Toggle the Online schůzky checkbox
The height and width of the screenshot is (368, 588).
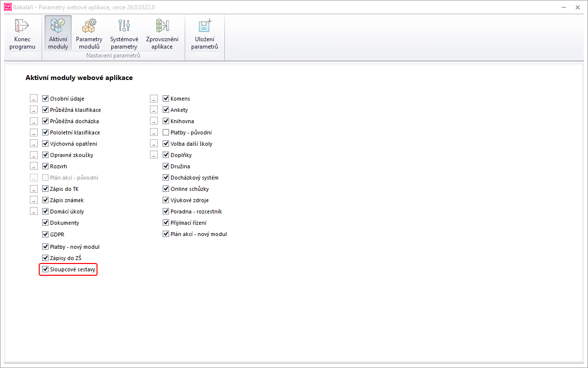point(166,189)
